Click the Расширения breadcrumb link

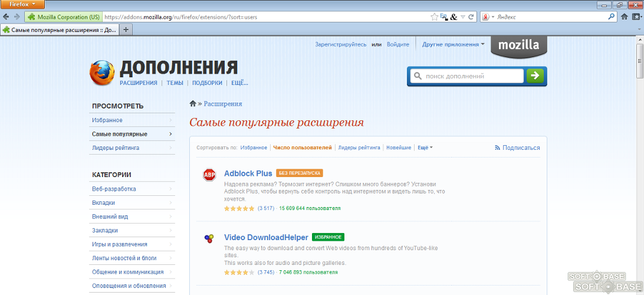[222, 103]
